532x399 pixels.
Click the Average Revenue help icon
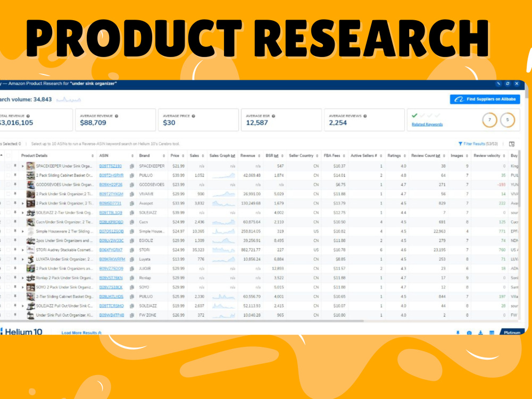click(x=117, y=116)
